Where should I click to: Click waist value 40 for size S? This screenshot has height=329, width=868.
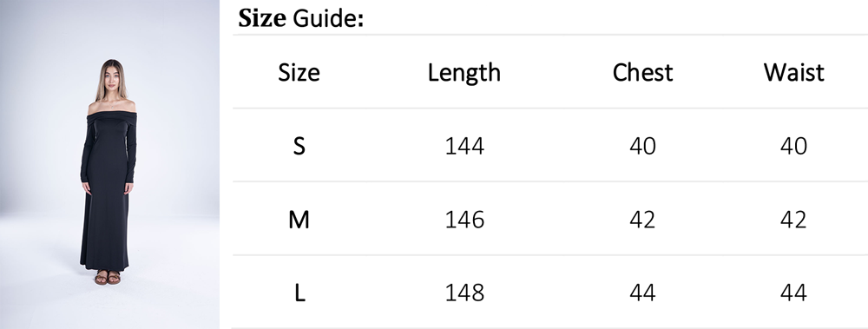point(794,146)
